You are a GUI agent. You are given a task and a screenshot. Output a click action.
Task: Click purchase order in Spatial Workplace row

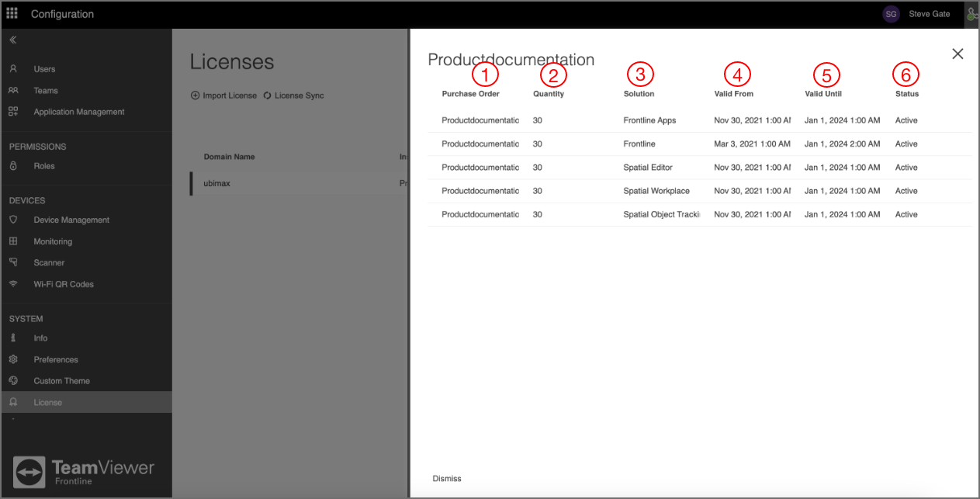480,191
